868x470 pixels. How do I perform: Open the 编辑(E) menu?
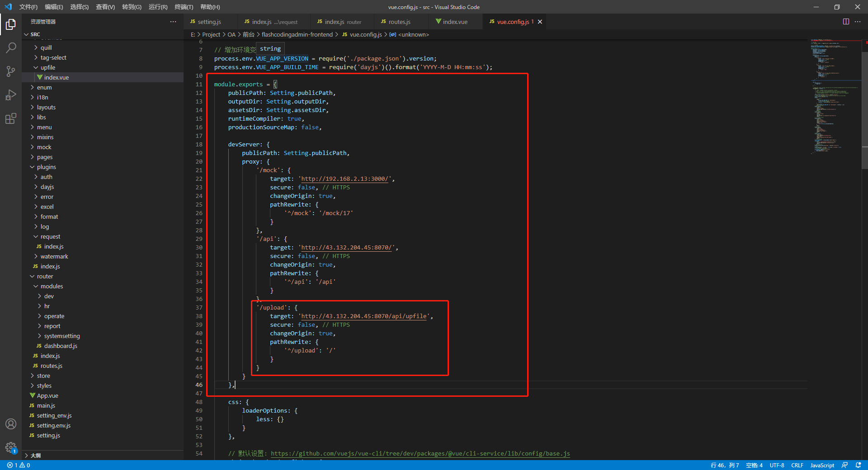point(54,7)
